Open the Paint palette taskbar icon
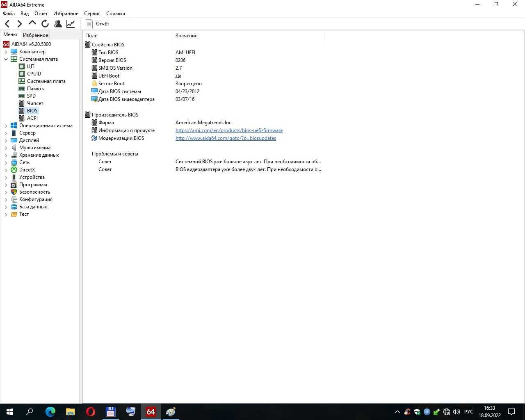Viewport: 525px width, 420px height. pos(171,412)
